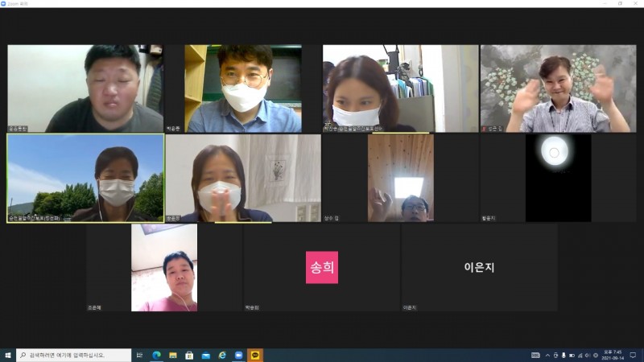This screenshot has width=644, height=362.
Task: Open Microsoft Store from the taskbar
Action: point(189,355)
